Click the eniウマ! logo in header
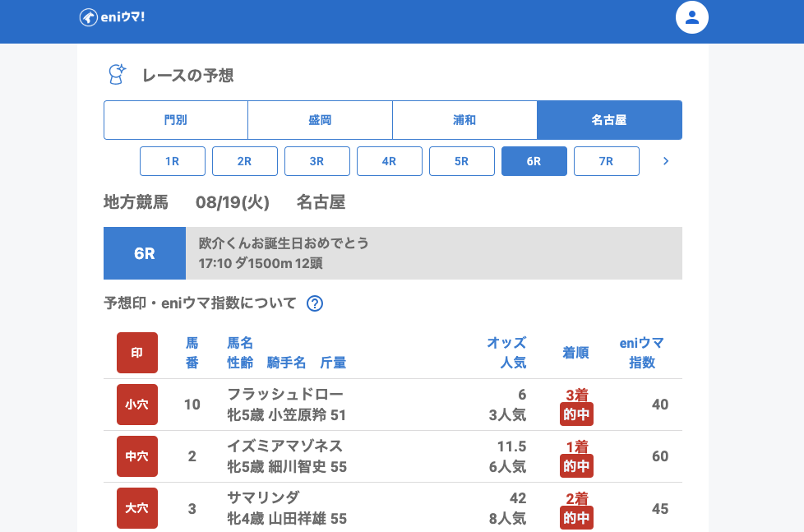Viewport: 804px width, 532px height. (113, 17)
